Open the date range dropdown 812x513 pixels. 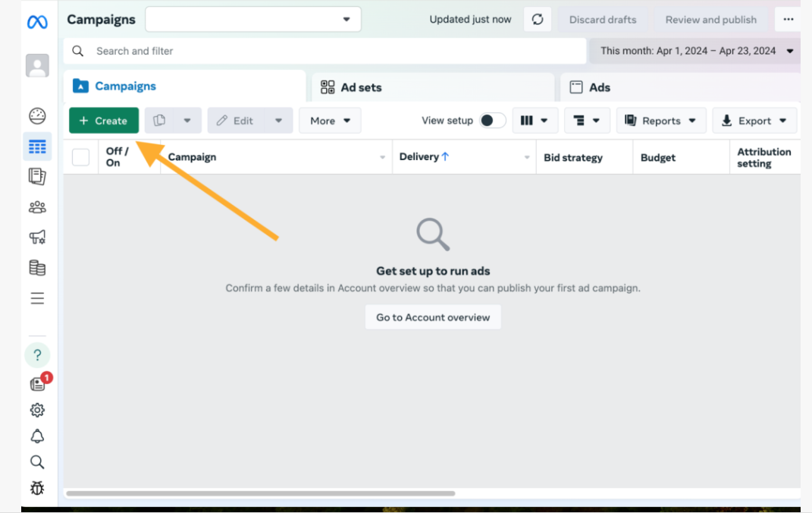coord(695,51)
